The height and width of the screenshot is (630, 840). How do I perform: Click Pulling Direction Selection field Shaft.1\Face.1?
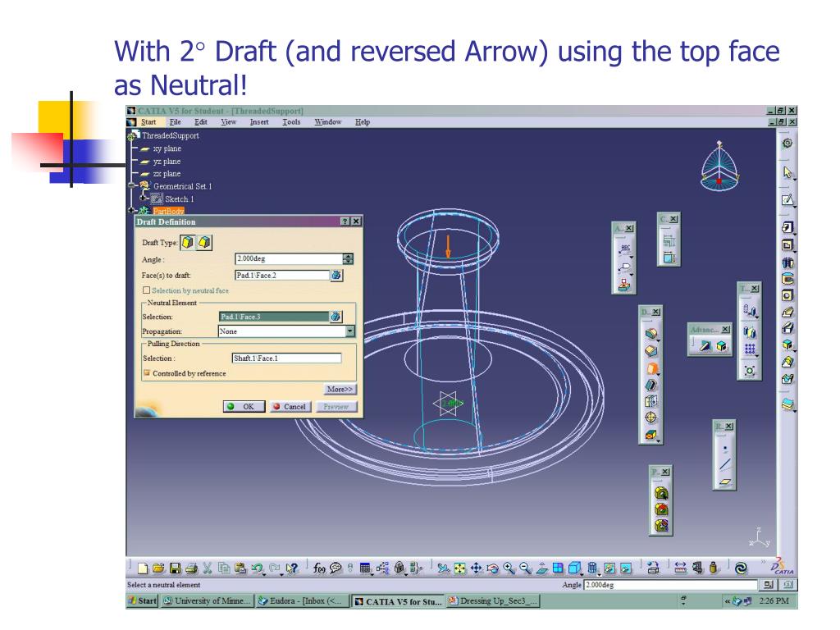(x=286, y=358)
